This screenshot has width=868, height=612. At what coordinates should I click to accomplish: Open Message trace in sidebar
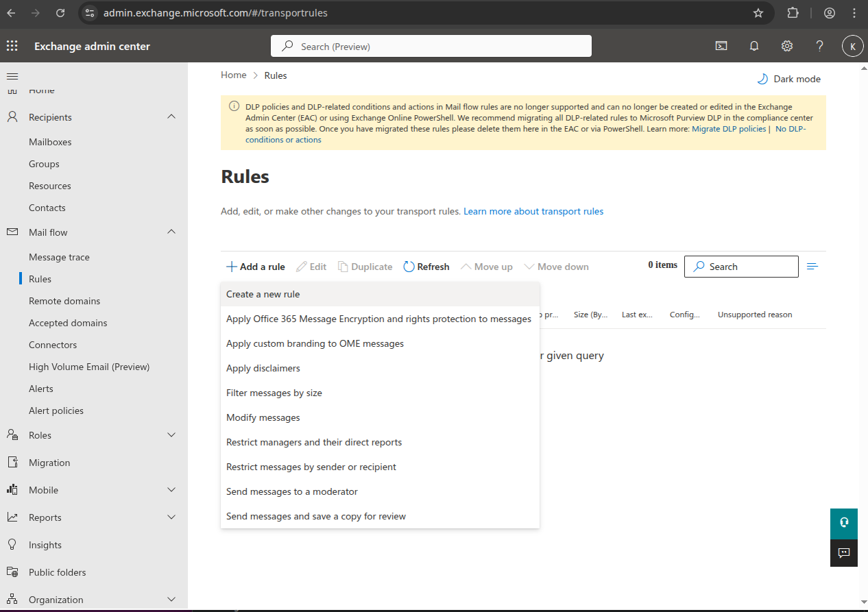click(59, 257)
